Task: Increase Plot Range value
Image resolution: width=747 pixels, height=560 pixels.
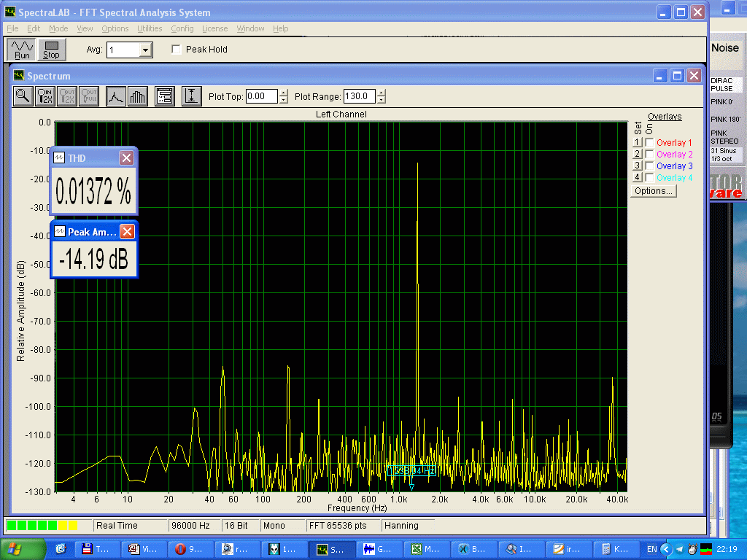Action: (x=381, y=93)
